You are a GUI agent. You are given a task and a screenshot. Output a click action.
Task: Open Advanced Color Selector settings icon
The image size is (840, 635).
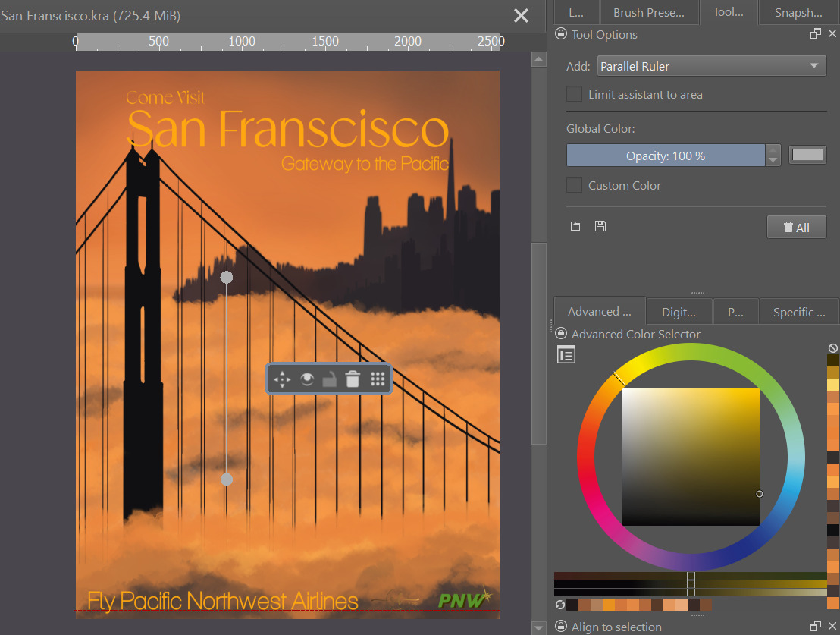pos(566,354)
